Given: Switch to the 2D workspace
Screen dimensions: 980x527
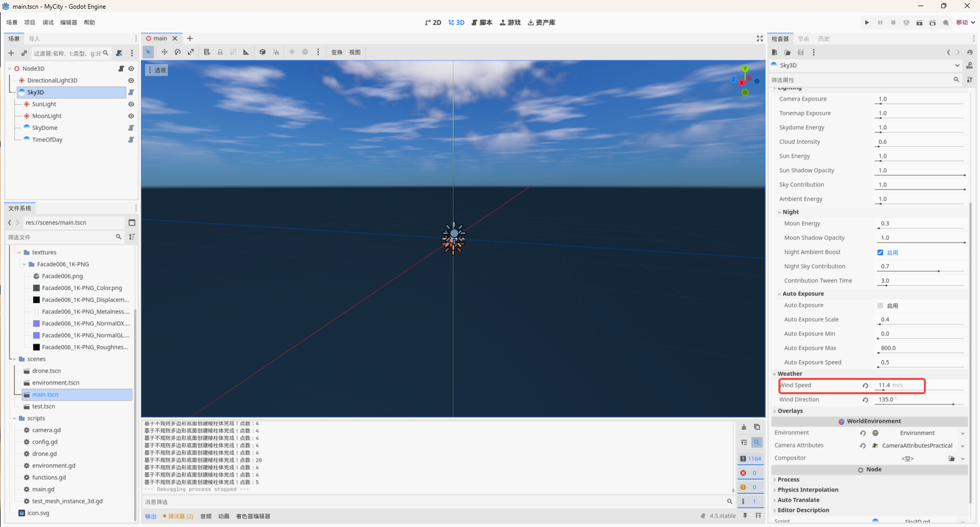Looking at the screenshot, I should pos(433,22).
